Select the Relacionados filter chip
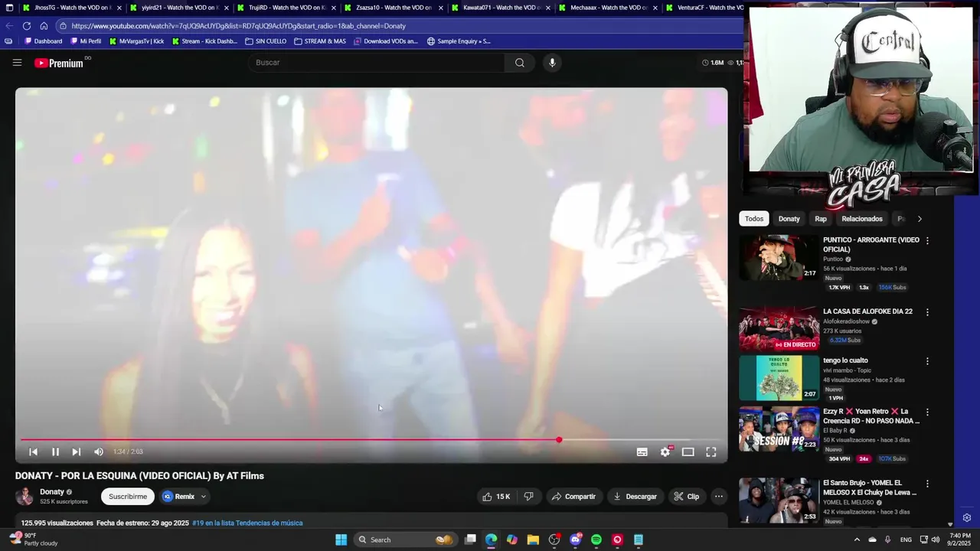This screenshot has width=980, height=551. click(x=862, y=219)
